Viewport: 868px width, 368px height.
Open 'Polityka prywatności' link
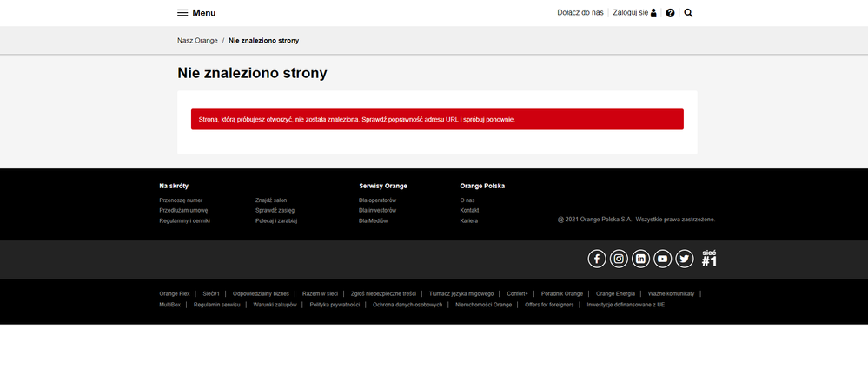(335, 305)
